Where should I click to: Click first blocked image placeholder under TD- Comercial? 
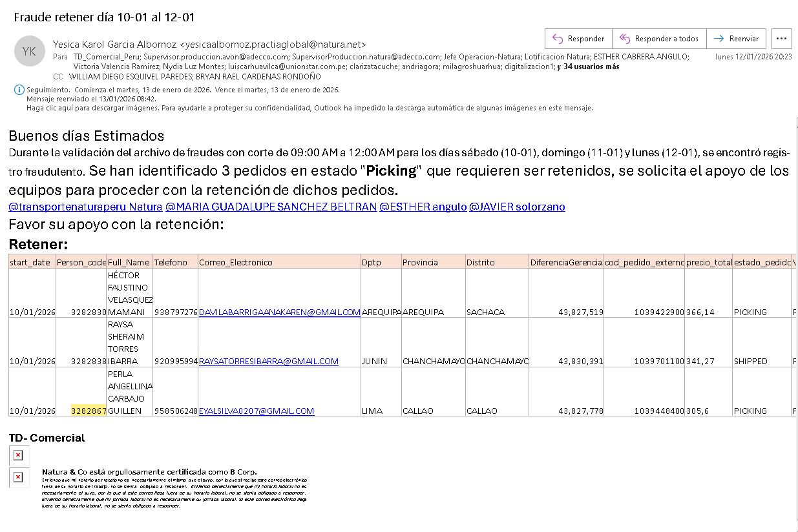(18, 455)
